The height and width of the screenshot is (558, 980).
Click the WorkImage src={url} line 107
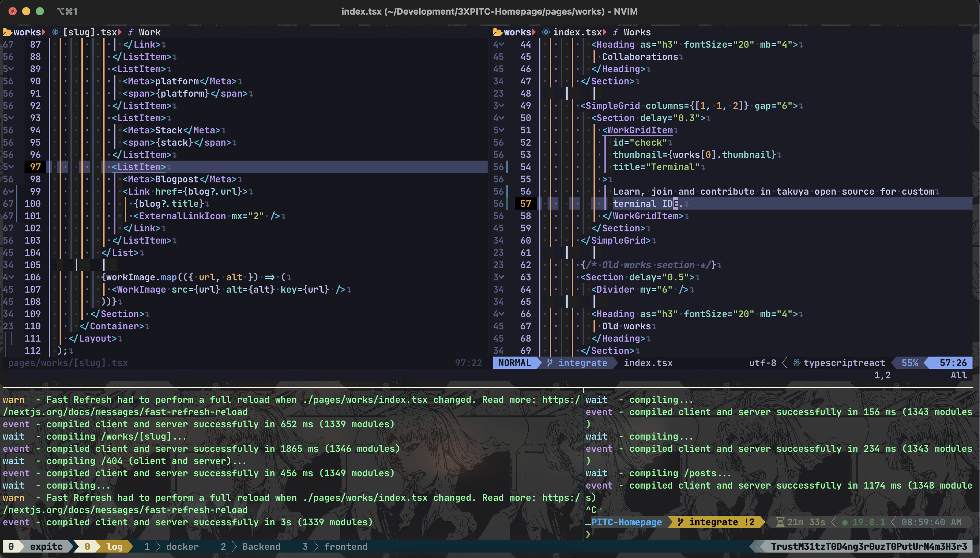point(228,289)
